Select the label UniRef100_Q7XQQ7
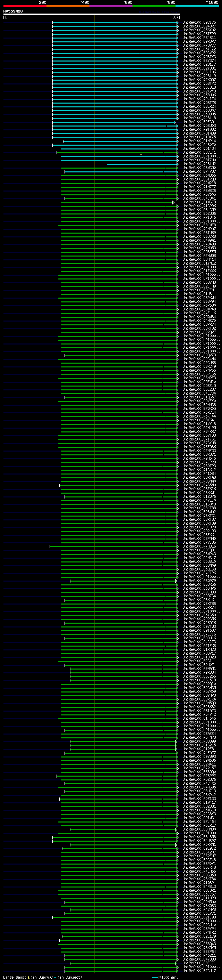This screenshot has width=222, height=980. click(199, 80)
